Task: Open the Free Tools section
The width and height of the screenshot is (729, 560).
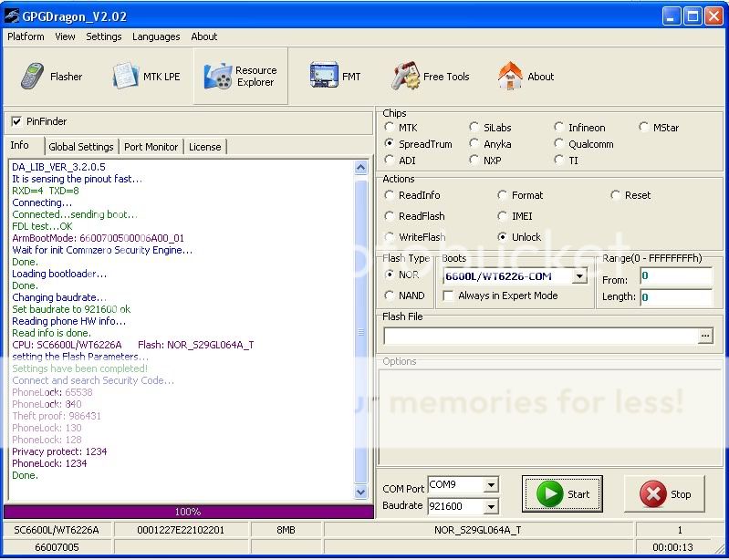Action: pos(430,77)
